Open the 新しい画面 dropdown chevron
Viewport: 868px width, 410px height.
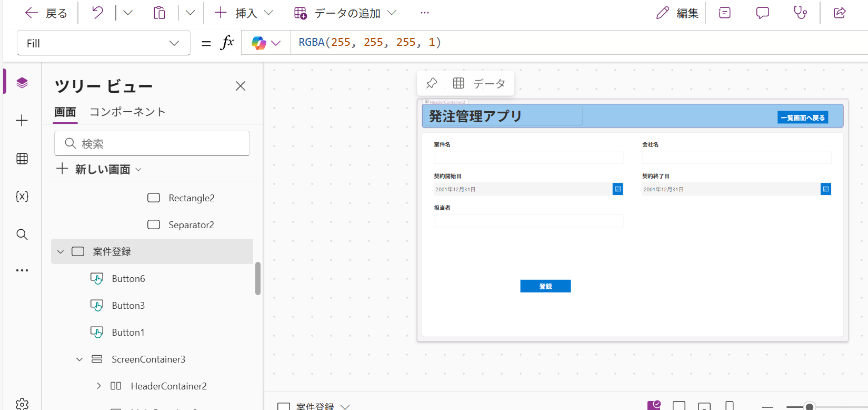tap(138, 170)
